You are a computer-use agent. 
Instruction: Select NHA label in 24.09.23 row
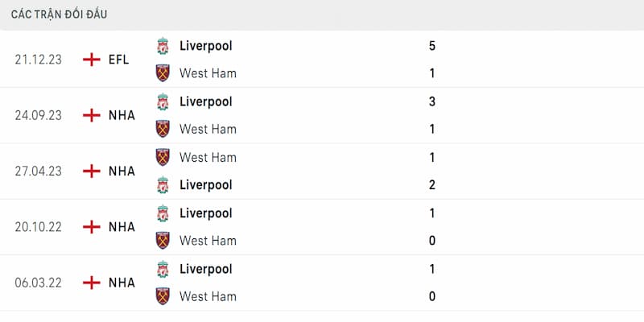[122, 115]
